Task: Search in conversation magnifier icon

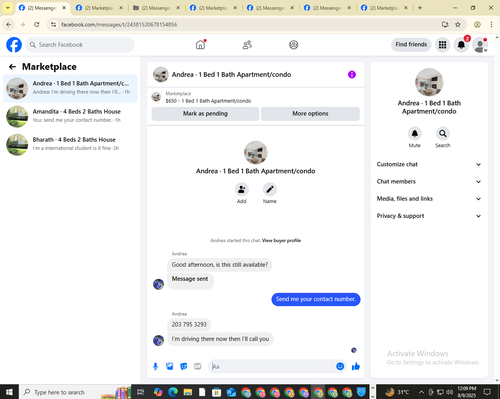Action: [442, 134]
